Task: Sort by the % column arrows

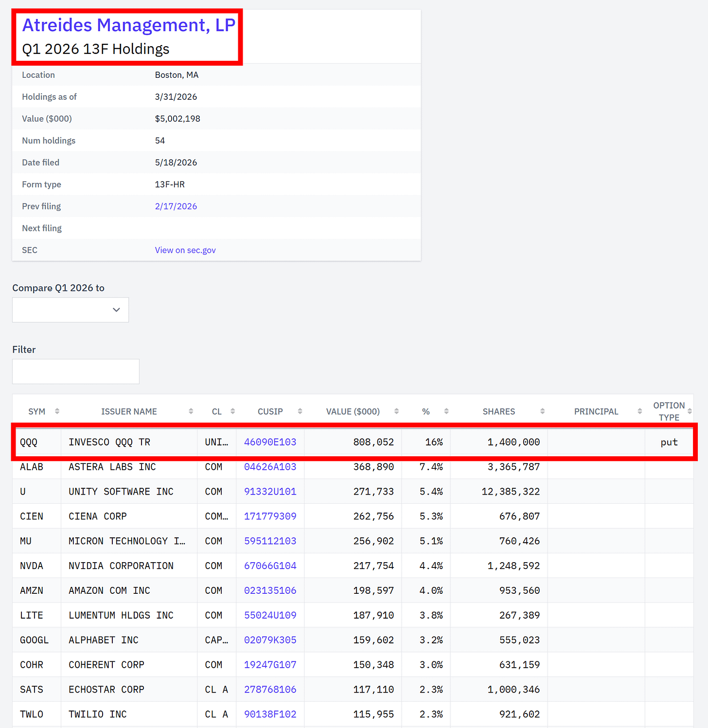Action: point(446,411)
